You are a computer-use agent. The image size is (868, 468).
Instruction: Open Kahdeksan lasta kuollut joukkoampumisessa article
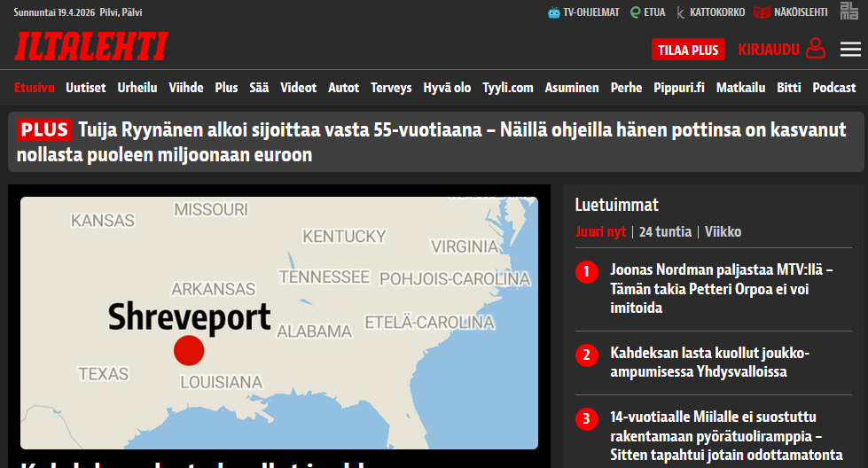tap(709, 362)
